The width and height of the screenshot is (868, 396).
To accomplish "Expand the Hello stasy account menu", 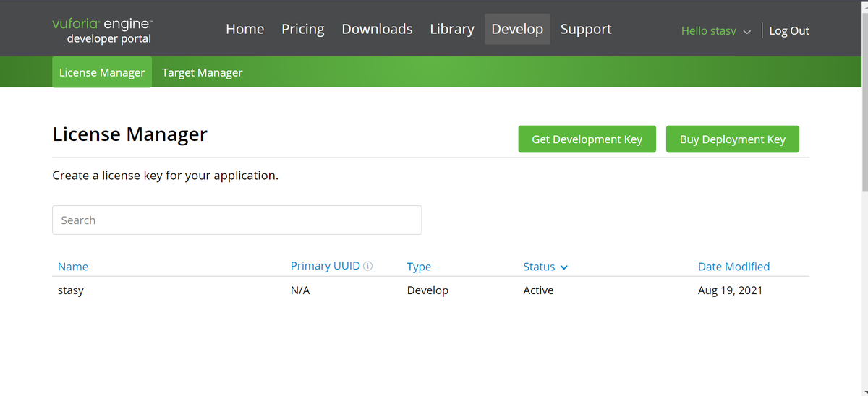I will 716,31.
